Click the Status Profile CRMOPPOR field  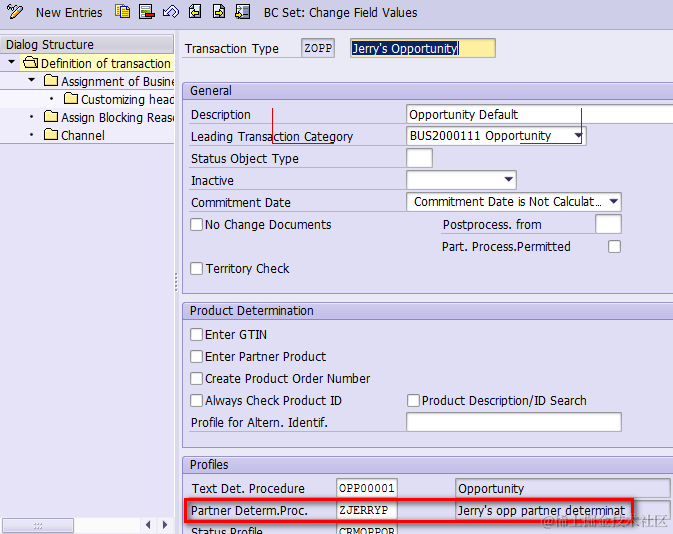pos(367,529)
